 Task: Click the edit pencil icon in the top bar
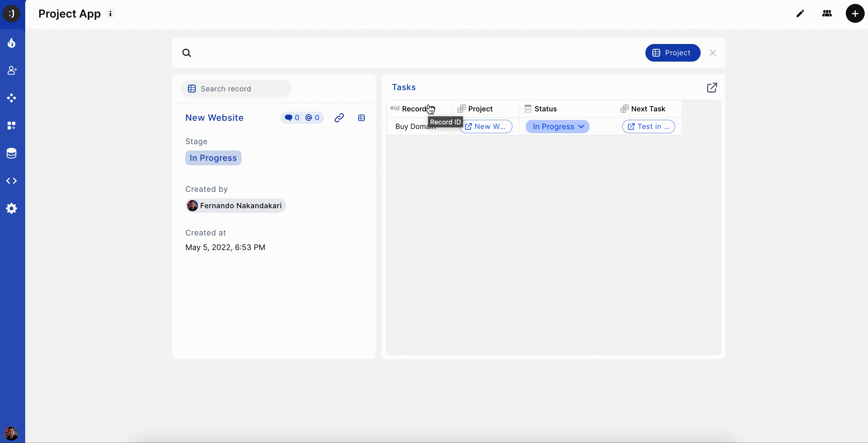(x=800, y=13)
